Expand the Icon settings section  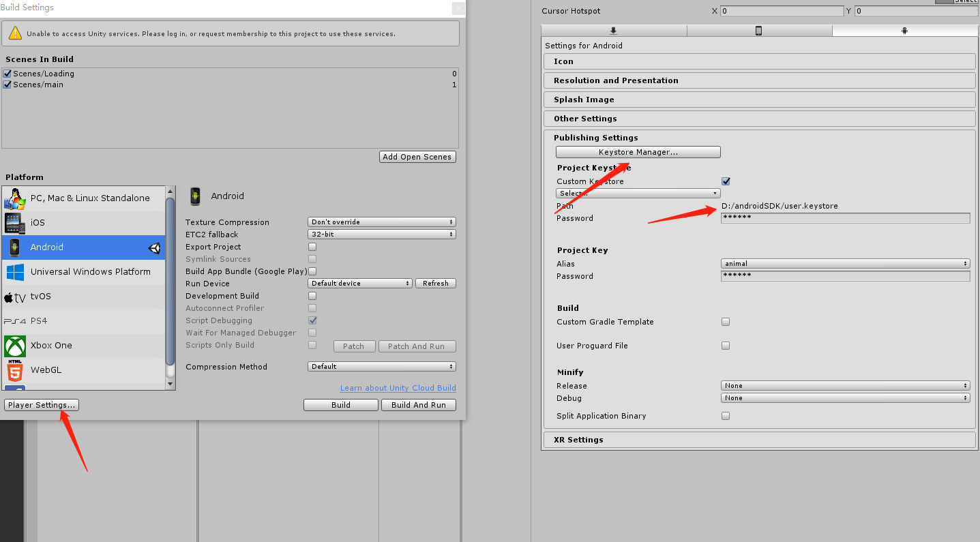pyautogui.click(x=759, y=61)
